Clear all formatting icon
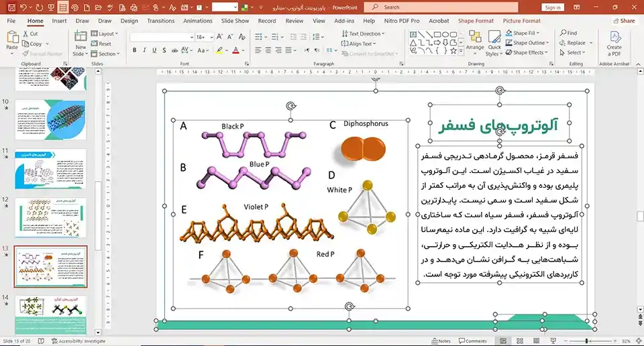The height and width of the screenshot is (346, 644). click(242, 37)
